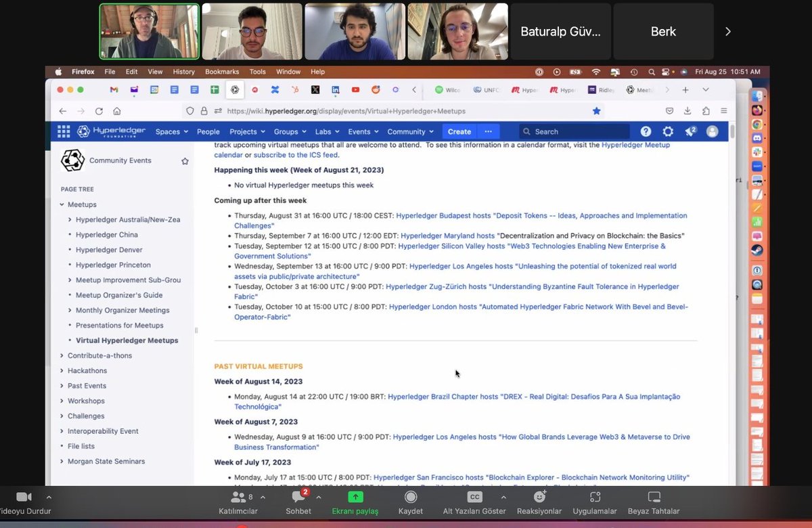Screen dimensions: 812x528
Task: Toggle Zoom video with Videoyu Durdur
Action: point(24,502)
